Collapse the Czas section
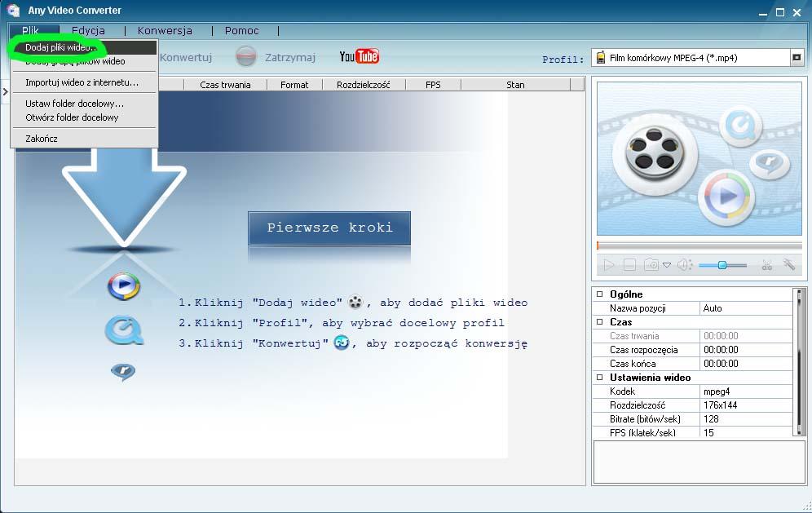 tap(600, 322)
